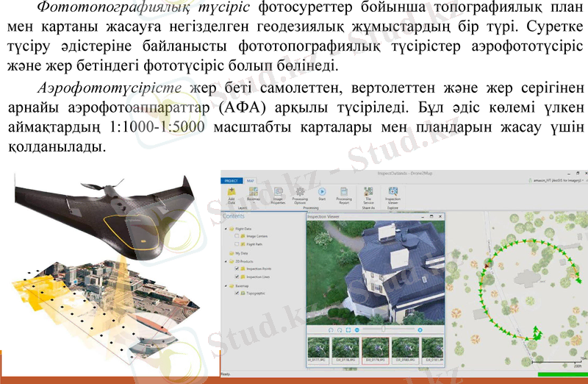Click the My Data folder icon
This screenshot has width=588, height=384.
[232, 253]
